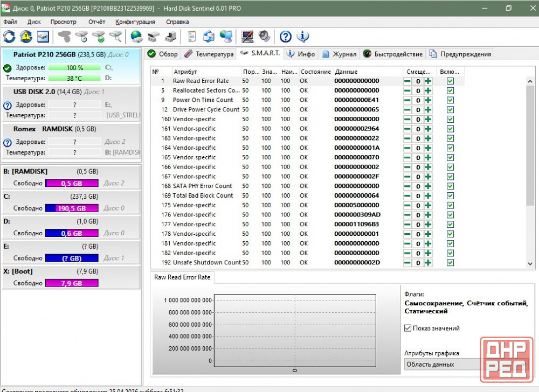The image size is (539, 392).
Task: Click the circular blue refresh arrows toolbar icon
Action: click(x=9, y=37)
